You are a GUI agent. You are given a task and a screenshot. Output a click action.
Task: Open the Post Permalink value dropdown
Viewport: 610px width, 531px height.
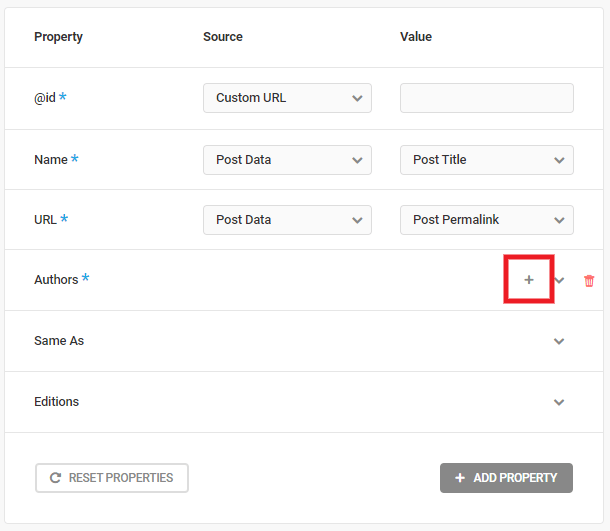(487, 220)
